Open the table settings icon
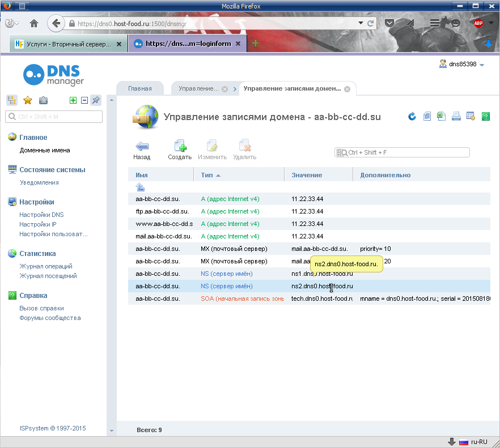 point(471,117)
